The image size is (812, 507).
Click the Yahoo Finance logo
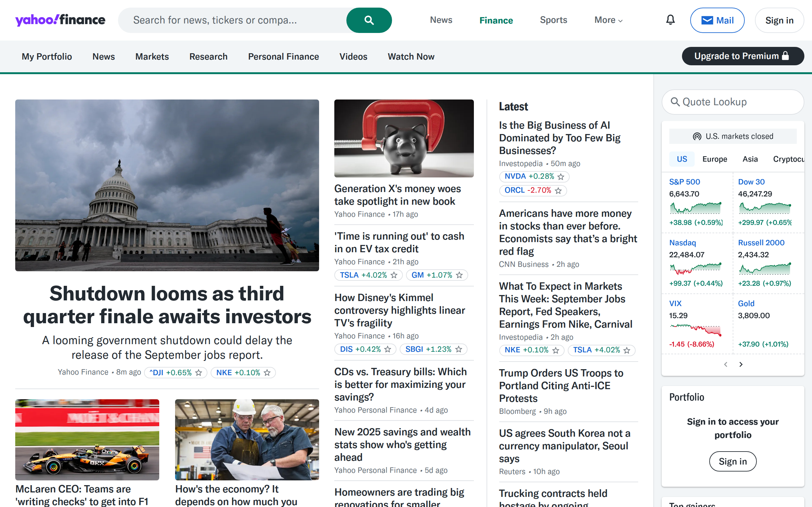pos(60,20)
